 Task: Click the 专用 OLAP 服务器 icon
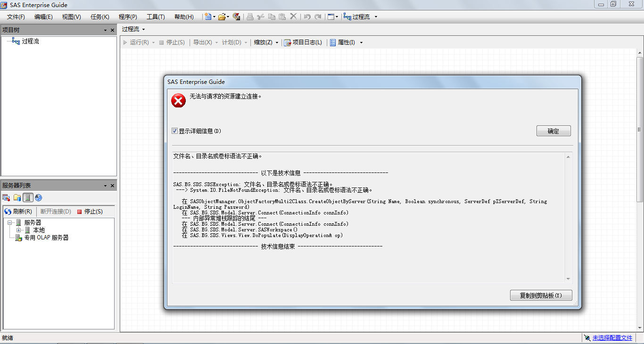click(x=18, y=238)
